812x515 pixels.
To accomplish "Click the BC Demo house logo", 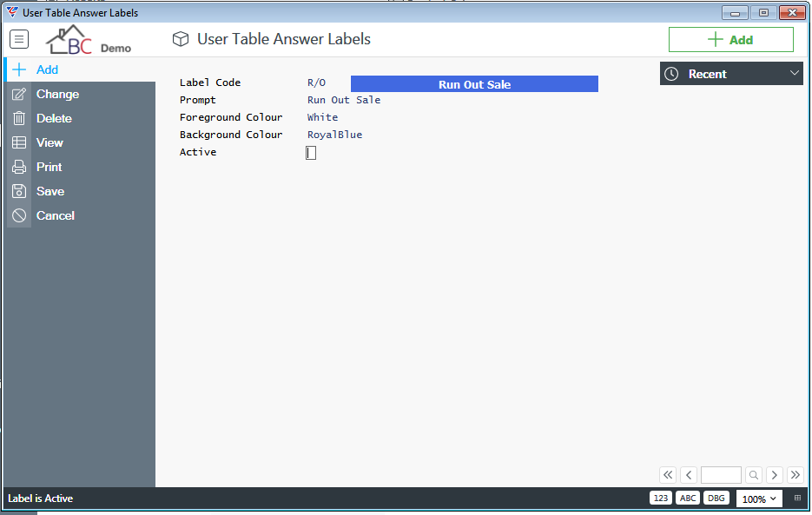I will point(89,40).
